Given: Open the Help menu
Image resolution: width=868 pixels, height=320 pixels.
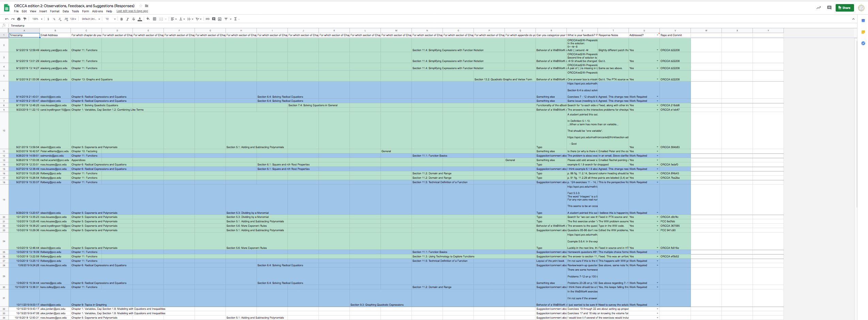Looking at the screenshot, I should click(109, 11).
